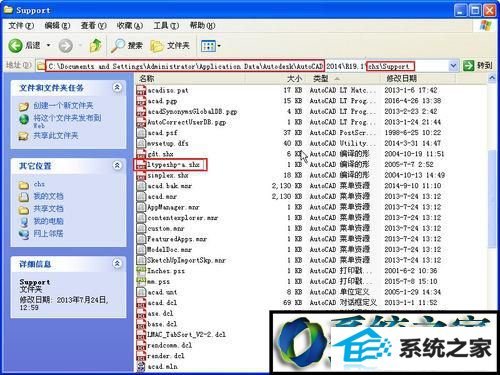Image resolution: width=500 pixels, height=375 pixels.
Task: Open the 帮助(H) menu
Action: pyautogui.click(x=202, y=25)
